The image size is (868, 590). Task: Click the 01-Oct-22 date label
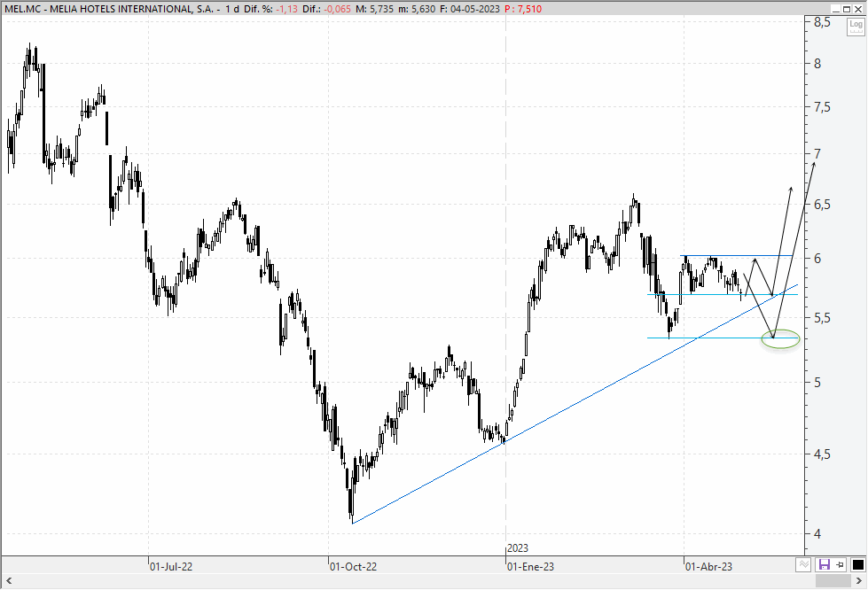point(353,567)
